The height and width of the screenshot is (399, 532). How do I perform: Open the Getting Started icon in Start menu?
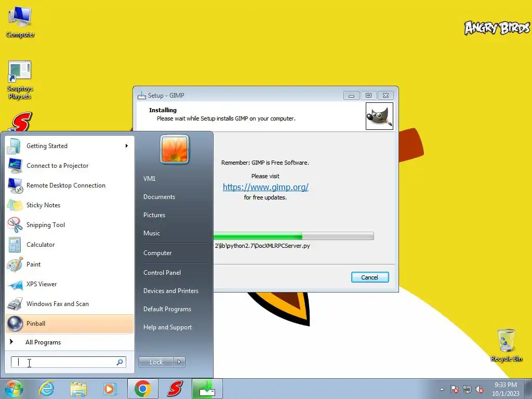coord(14,146)
